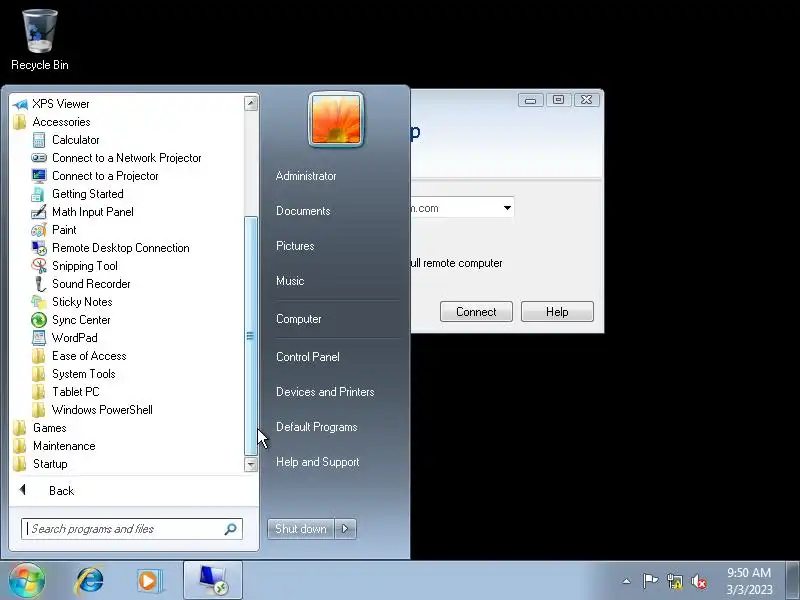The image size is (800, 600).
Task: Open Administrator personal folder
Action: 306,176
